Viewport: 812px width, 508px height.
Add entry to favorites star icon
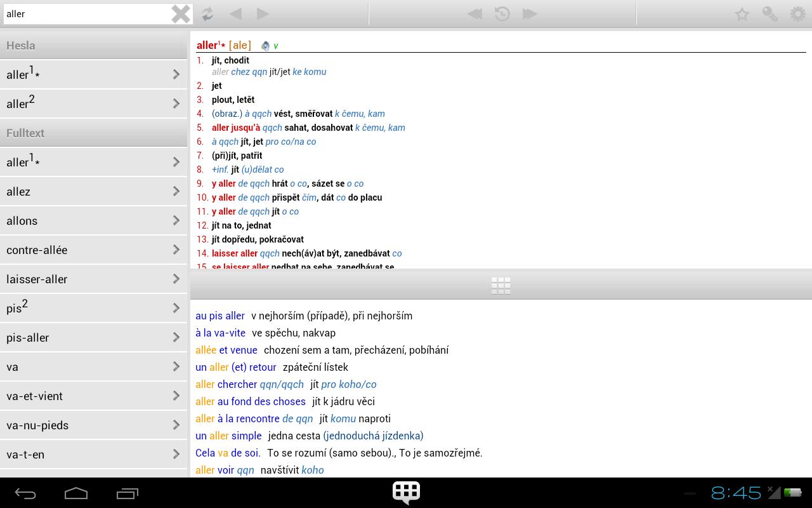pyautogui.click(x=742, y=13)
